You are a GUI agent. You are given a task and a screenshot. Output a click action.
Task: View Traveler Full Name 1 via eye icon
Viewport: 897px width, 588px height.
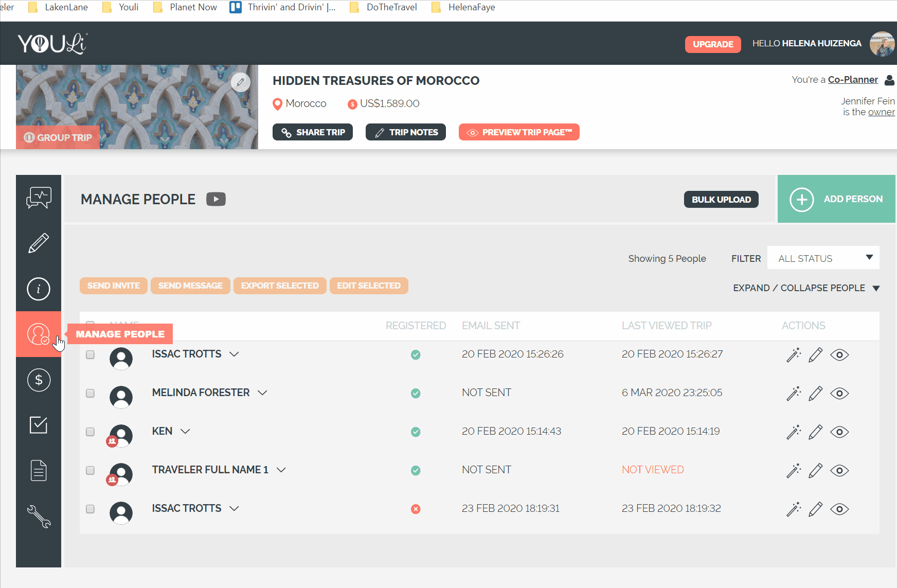pos(839,471)
